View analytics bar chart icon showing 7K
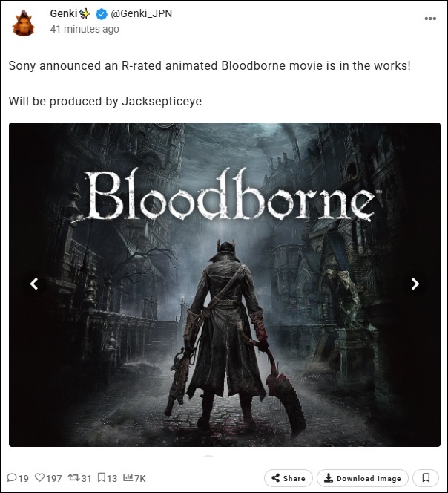This screenshot has height=493, width=448. 128,478
